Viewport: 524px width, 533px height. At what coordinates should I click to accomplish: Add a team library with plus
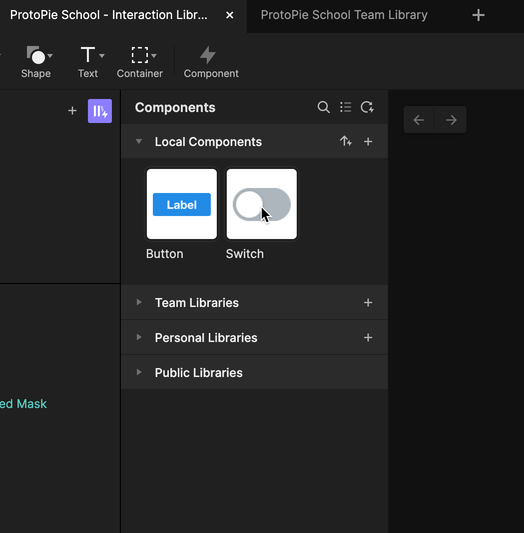pyautogui.click(x=368, y=303)
